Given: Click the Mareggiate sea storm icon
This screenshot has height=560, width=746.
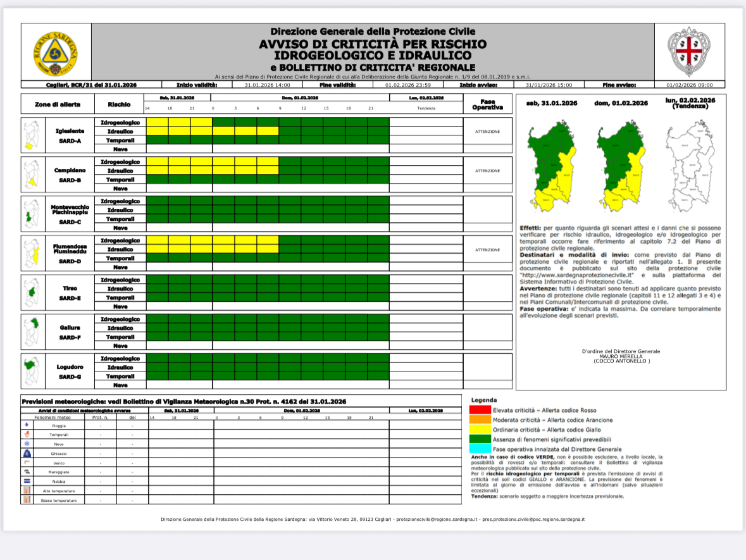Looking at the screenshot, I should coord(26,472).
